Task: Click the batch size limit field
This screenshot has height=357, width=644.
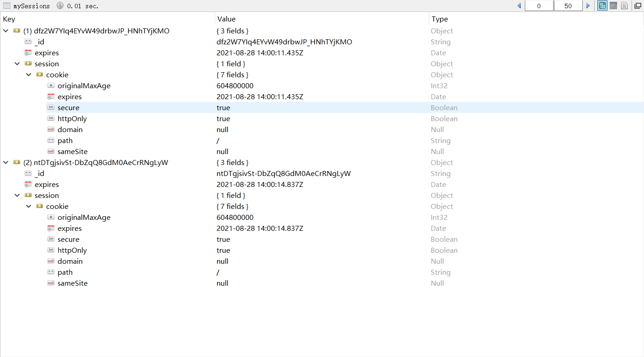Action: [x=568, y=6]
